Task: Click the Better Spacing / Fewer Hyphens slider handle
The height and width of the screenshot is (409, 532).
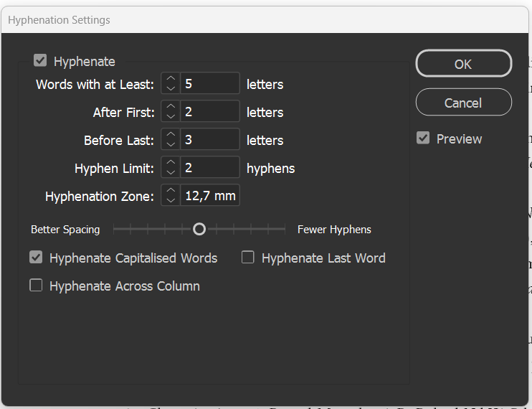Action: pyautogui.click(x=199, y=230)
